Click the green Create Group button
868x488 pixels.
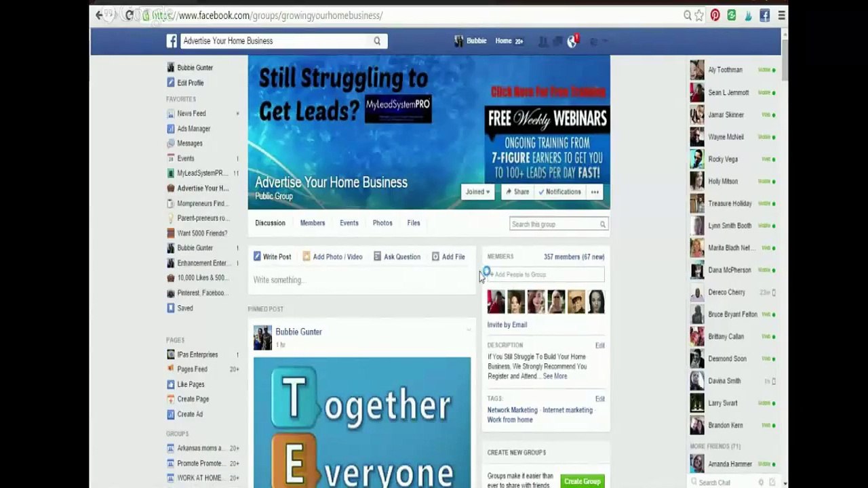click(582, 481)
